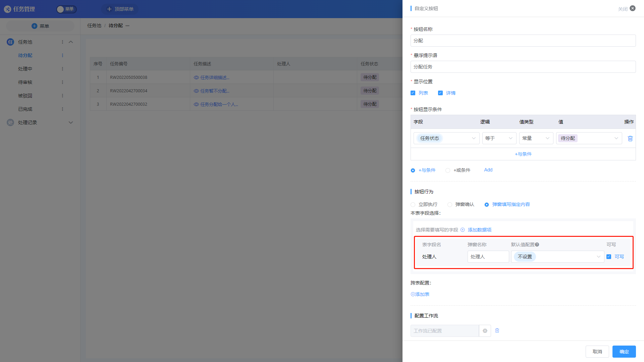Click the breadcrumb ellipsis after 待分配
This screenshot has height=362, width=644.
point(127,25)
